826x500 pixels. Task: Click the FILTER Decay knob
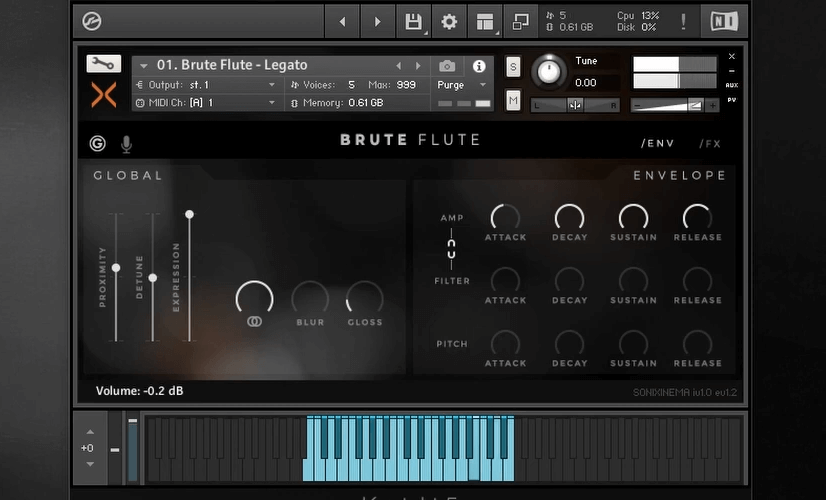569,281
